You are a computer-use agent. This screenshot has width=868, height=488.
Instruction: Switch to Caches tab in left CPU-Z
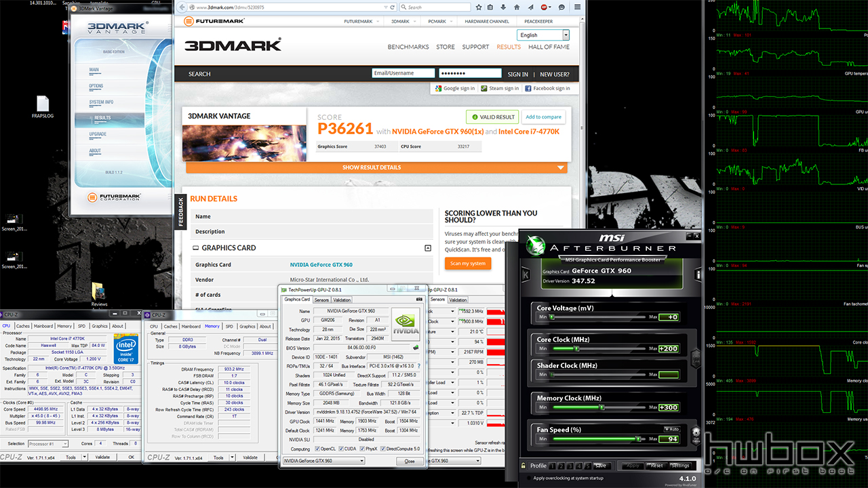pos(23,326)
